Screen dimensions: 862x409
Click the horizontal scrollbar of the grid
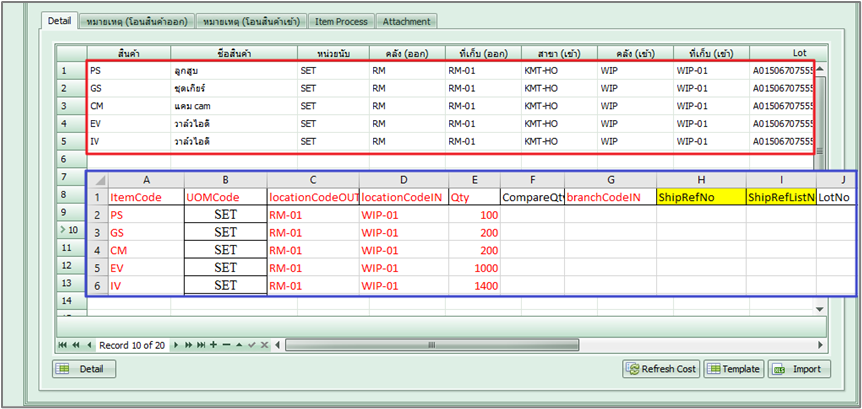tap(500, 345)
